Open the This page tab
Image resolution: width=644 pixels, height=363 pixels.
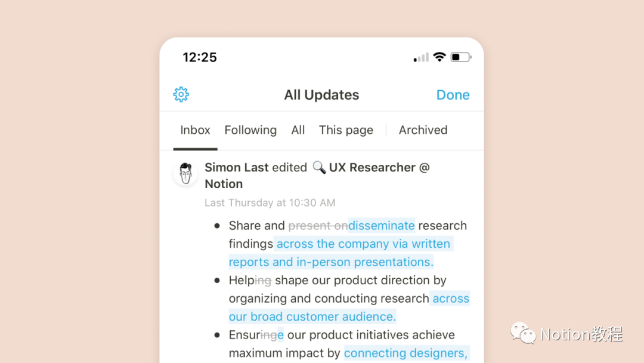click(x=346, y=130)
